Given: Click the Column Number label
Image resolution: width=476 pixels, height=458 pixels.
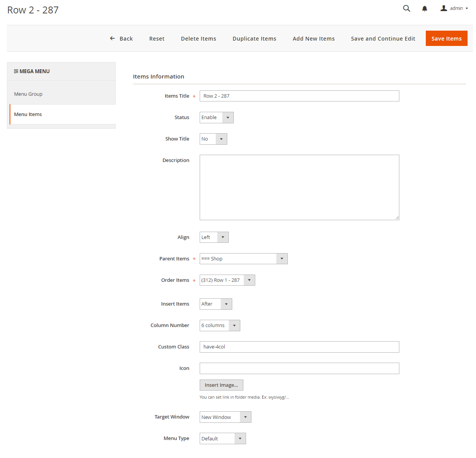Looking at the screenshot, I should (x=170, y=326).
